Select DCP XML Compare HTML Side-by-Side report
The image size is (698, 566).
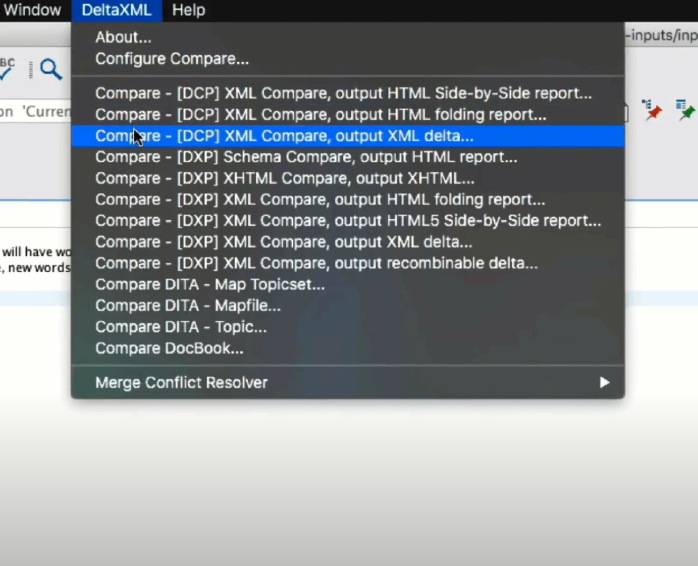[343, 93]
